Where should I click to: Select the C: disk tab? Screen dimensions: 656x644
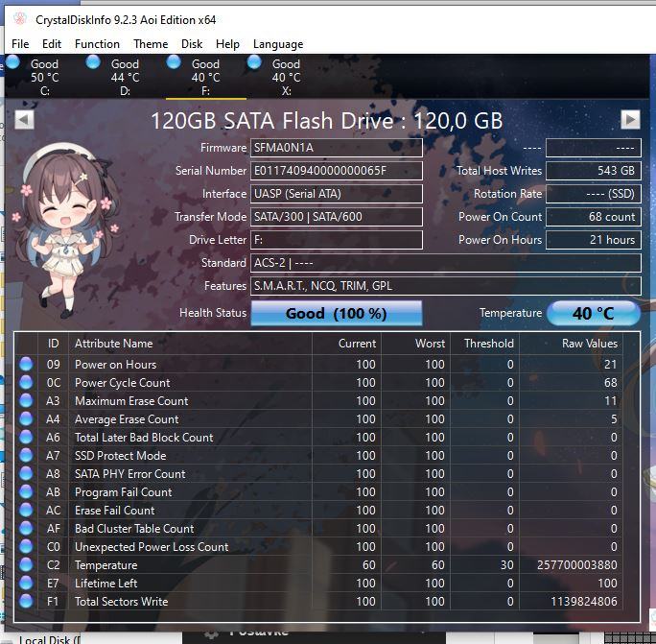coord(45,77)
